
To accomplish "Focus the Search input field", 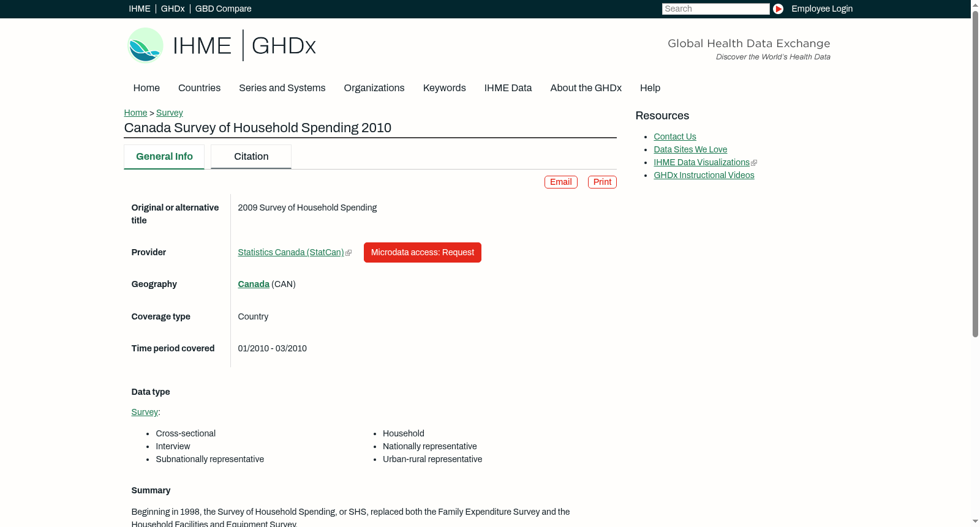I will (x=715, y=9).
